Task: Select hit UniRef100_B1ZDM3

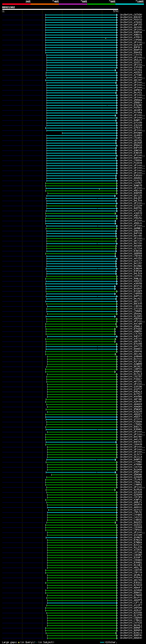Action: pos(131,316)
